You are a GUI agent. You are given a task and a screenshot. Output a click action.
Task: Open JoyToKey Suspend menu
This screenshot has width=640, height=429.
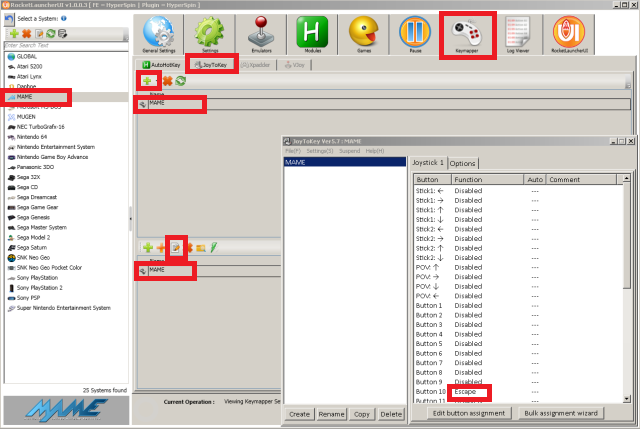pos(349,151)
